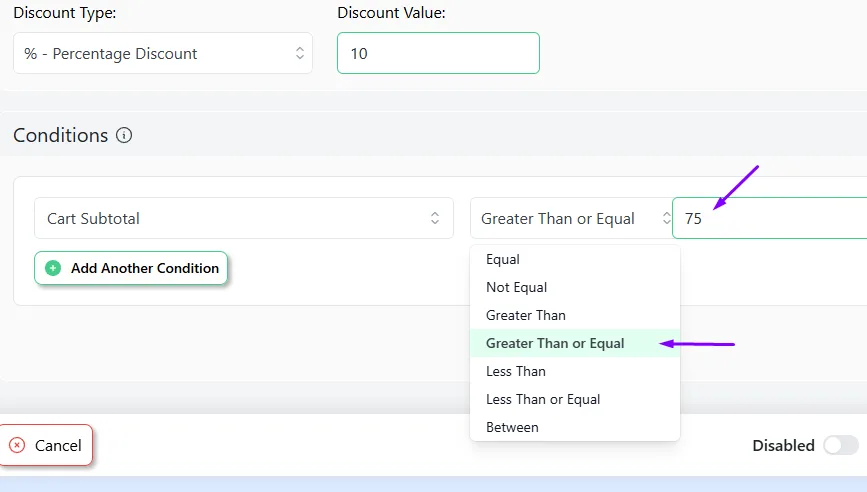Click the Discount Value input field
The image size is (867, 492).
[x=438, y=53]
